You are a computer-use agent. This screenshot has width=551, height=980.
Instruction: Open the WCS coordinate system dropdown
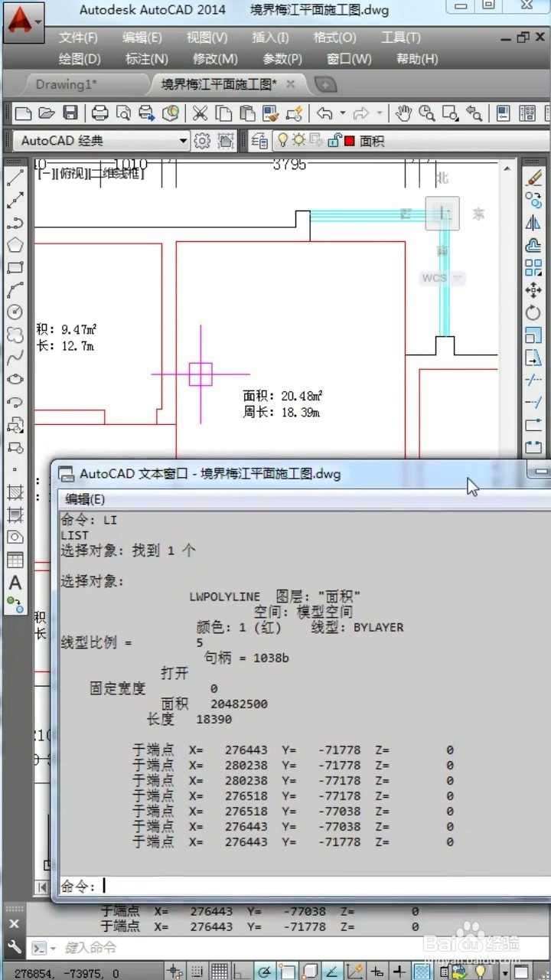click(458, 278)
